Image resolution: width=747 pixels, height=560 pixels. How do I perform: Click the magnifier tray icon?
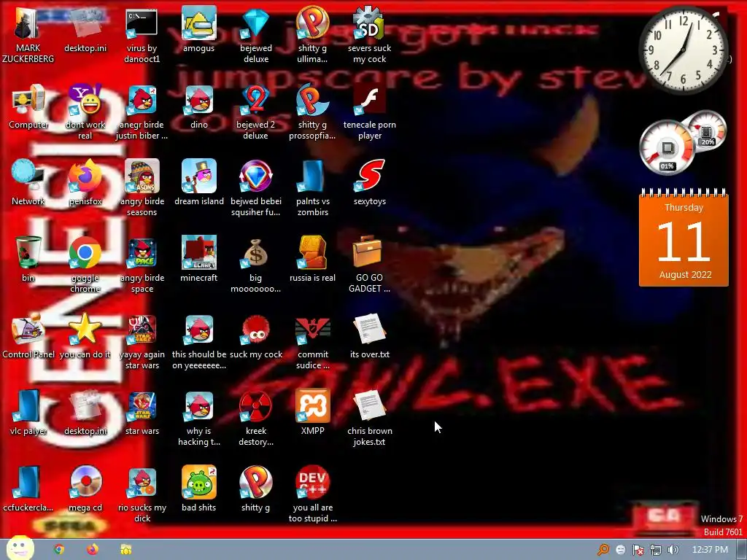[x=603, y=550]
